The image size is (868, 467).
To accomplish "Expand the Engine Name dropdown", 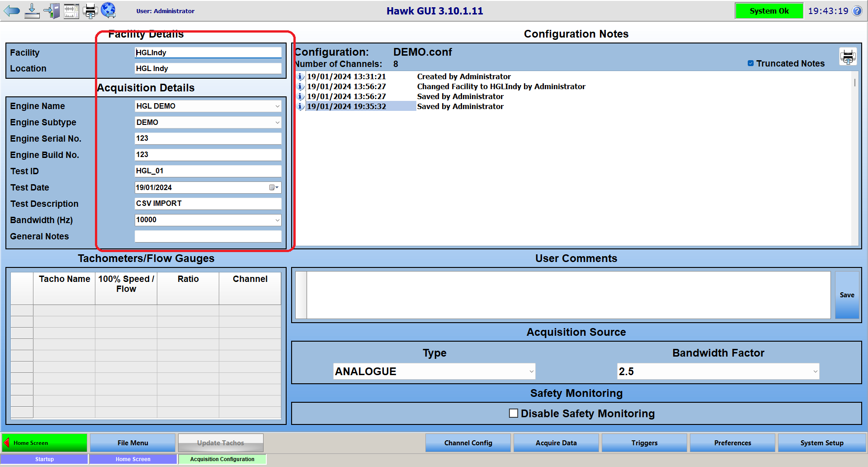I will (277, 106).
